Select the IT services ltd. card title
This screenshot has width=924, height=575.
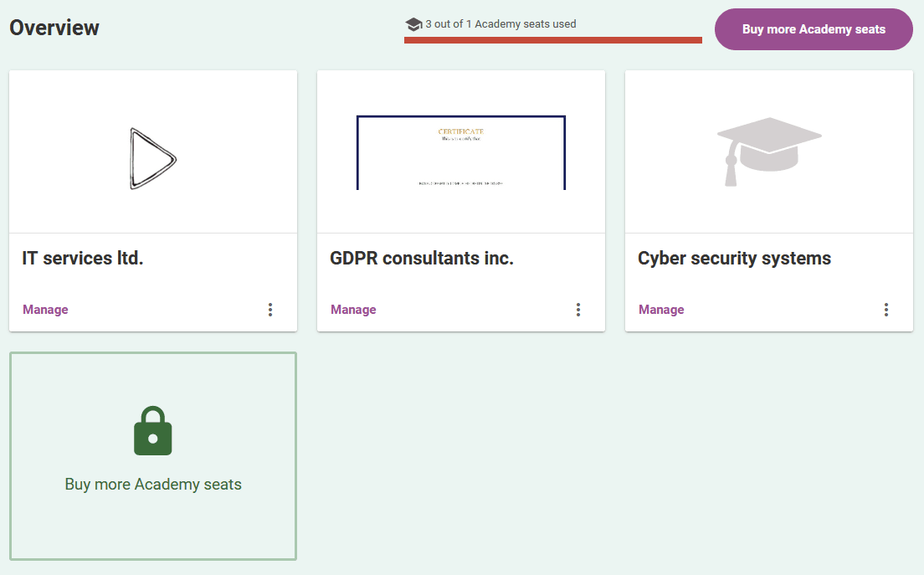click(83, 259)
